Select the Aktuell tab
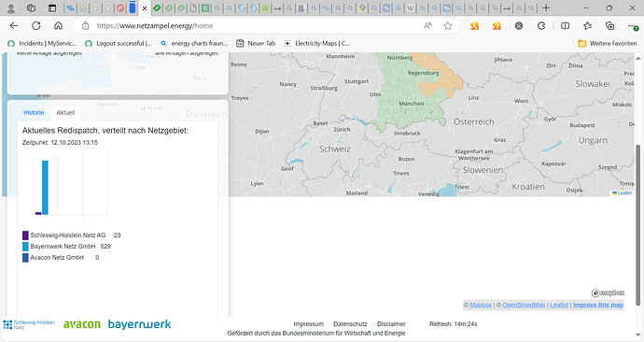The height and width of the screenshot is (342, 644). [x=65, y=113]
